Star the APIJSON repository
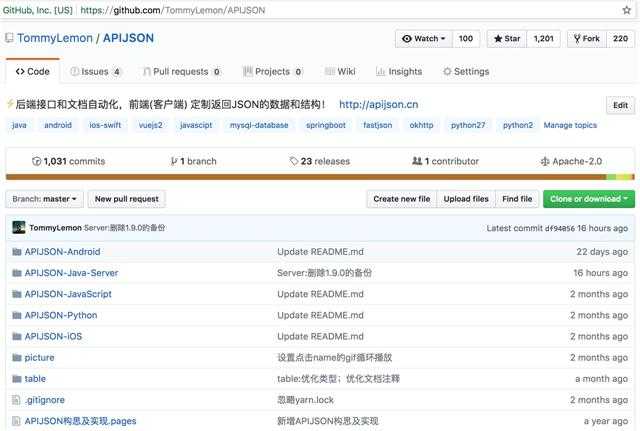 507,38
